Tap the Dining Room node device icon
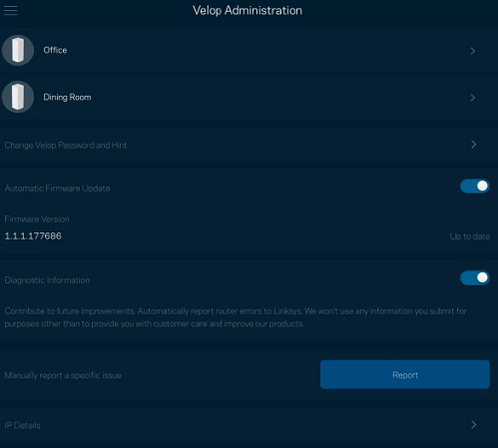The width and height of the screenshot is (498, 448). [18, 97]
